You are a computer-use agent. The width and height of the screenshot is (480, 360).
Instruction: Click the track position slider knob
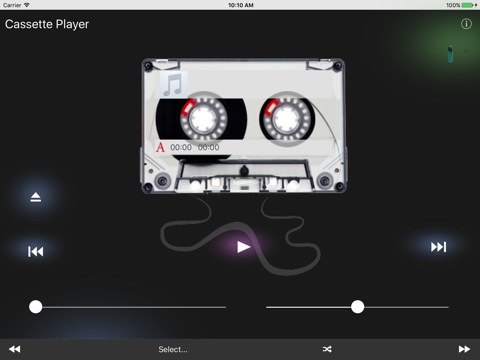[x=36, y=307]
